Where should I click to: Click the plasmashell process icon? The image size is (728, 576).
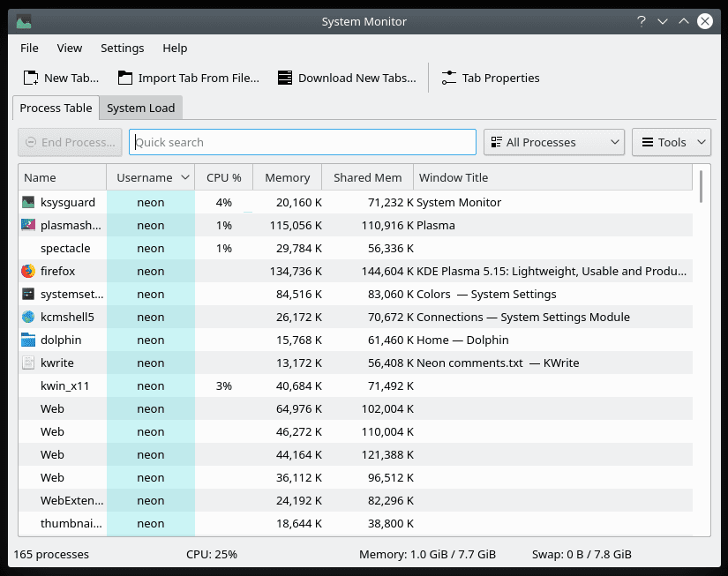pyautogui.click(x=26, y=225)
